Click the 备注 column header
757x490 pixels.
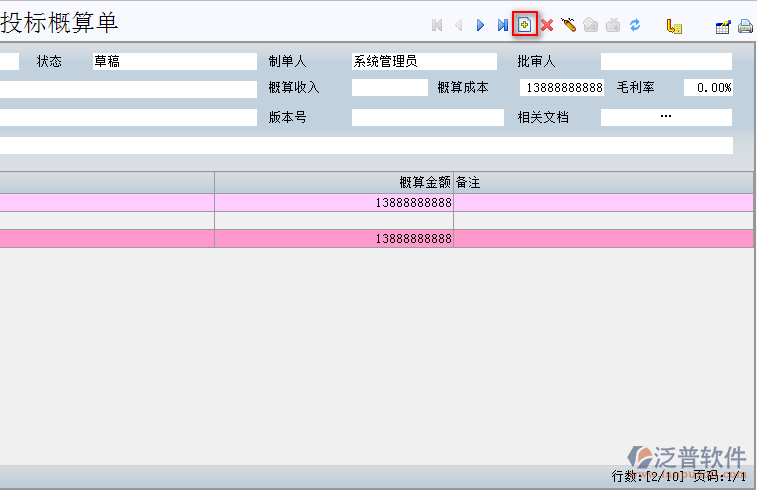pyautogui.click(x=604, y=182)
